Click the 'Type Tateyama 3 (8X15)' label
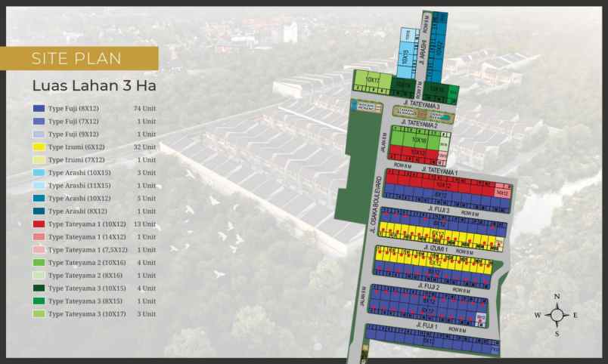This screenshot has width=608, height=364. click(85, 301)
